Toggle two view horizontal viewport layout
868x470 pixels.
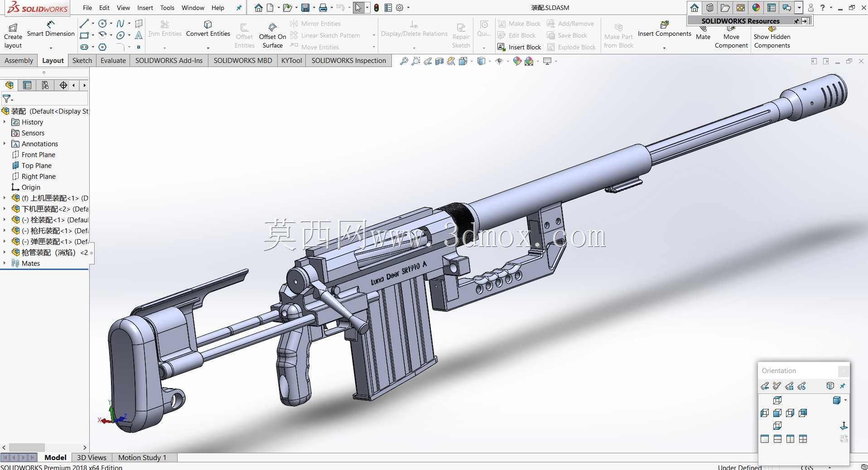click(x=777, y=439)
